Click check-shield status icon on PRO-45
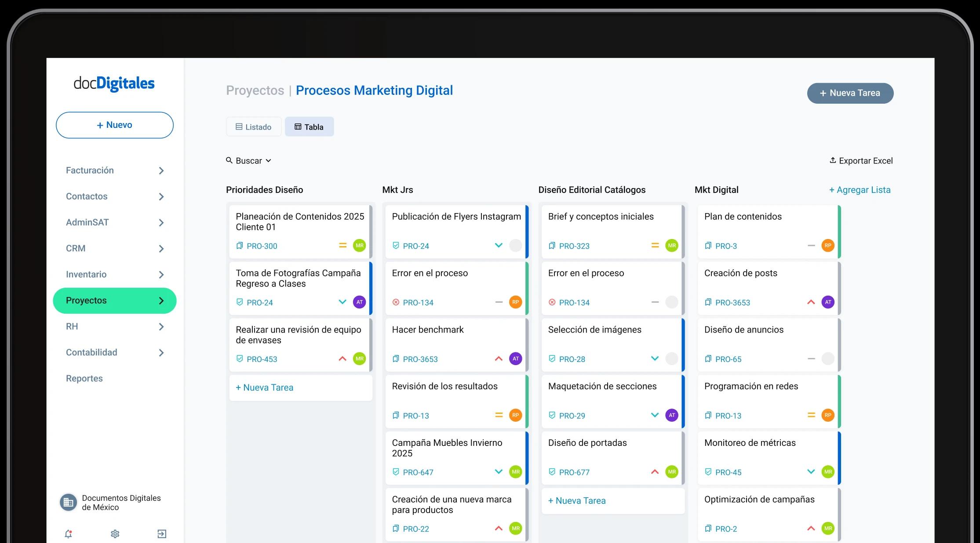Viewport: 980px width, 543px height. coord(708,472)
